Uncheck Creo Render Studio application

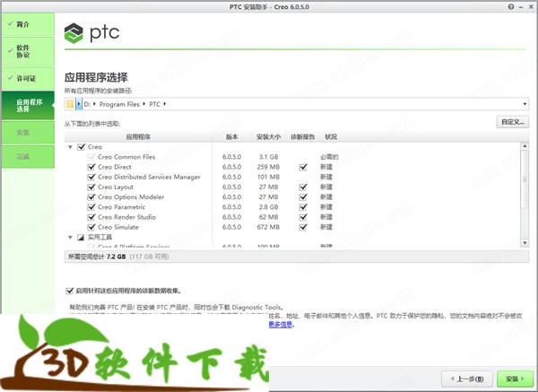(91, 217)
